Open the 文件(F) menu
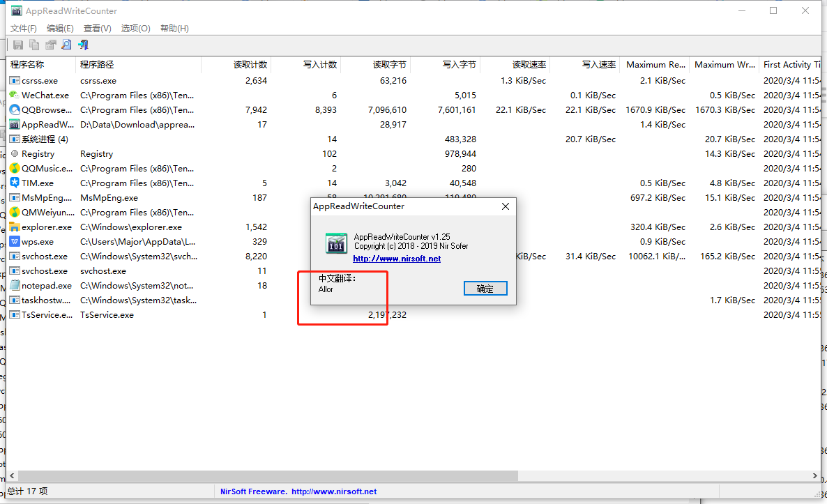The width and height of the screenshot is (827, 504). pos(24,29)
